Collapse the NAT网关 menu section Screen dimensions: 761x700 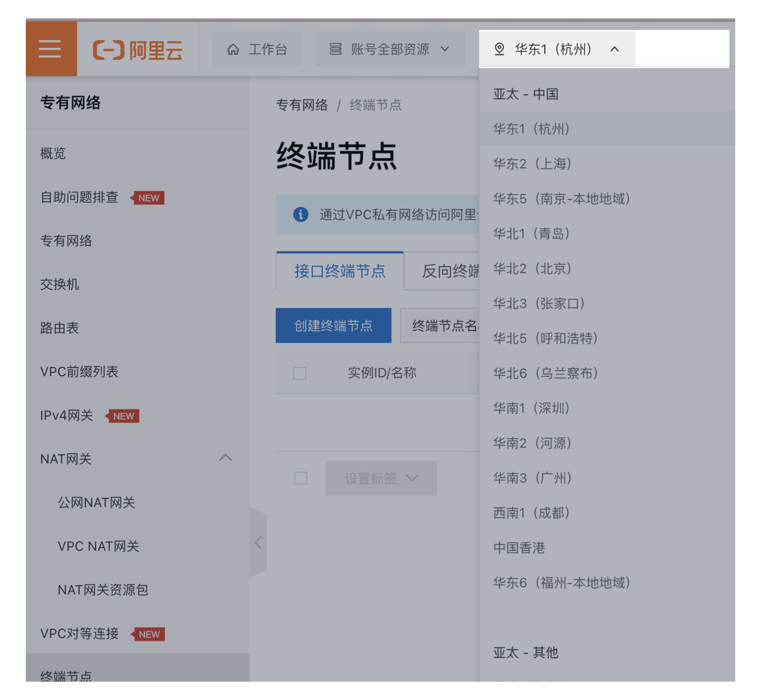point(225,458)
